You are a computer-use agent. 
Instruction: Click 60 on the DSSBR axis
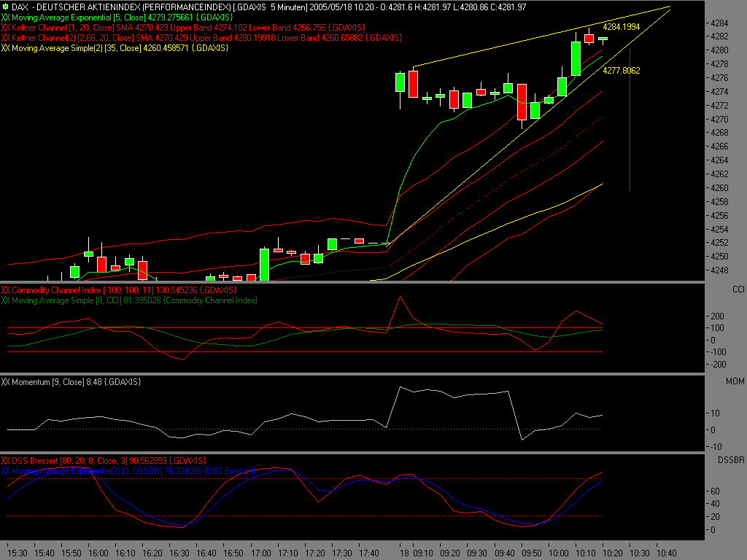point(715,491)
